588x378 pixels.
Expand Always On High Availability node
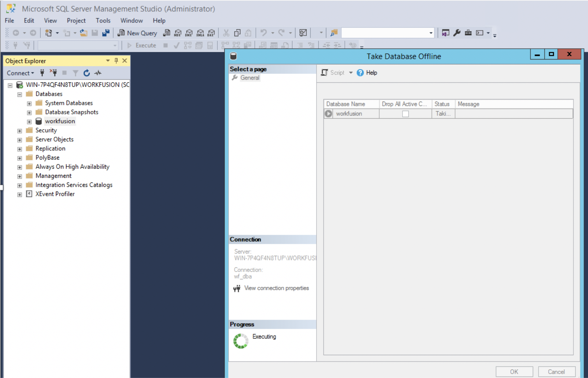20,167
